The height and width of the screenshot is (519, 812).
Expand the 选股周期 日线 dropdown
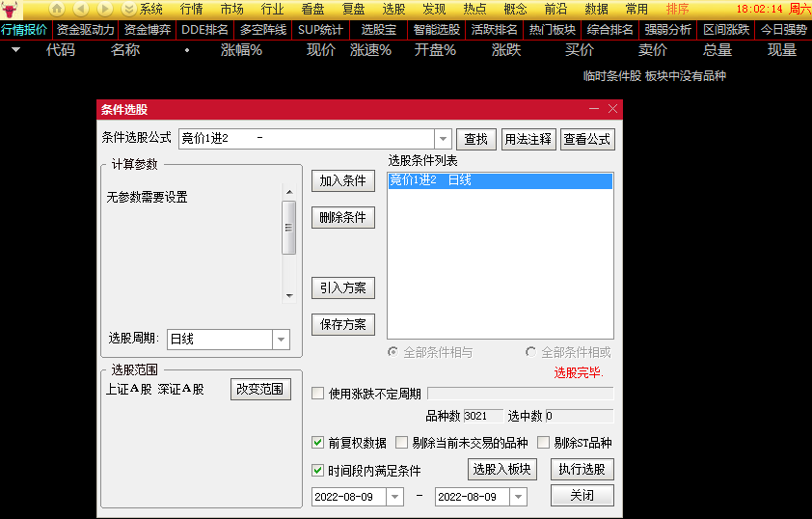click(281, 340)
